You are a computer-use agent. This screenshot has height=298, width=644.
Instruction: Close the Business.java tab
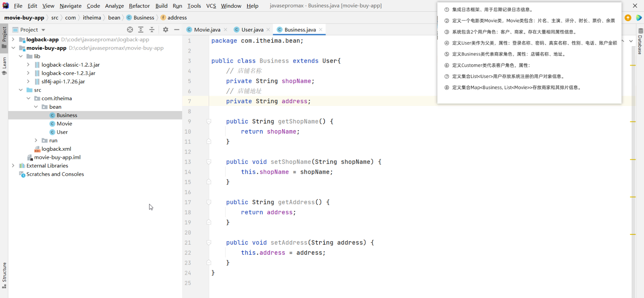pyautogui.click(x=320, y=30)
